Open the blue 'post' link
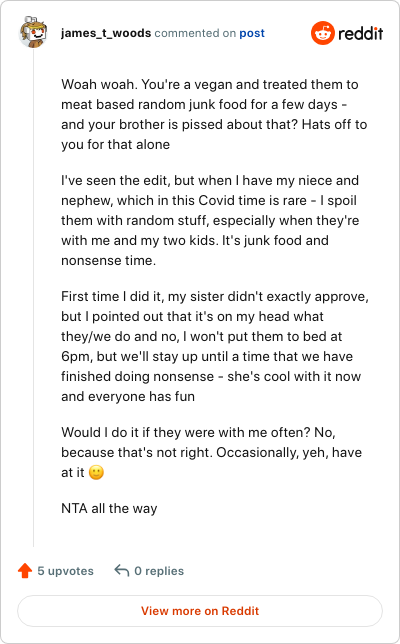This screenshot has width=400, height=644. 252,33
